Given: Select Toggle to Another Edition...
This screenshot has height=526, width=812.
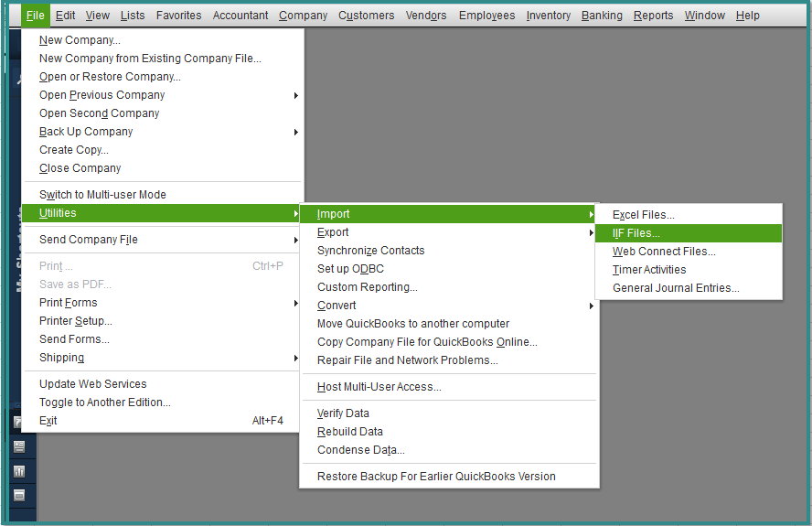Looking at the screenshot, I should tap(105, 403).
